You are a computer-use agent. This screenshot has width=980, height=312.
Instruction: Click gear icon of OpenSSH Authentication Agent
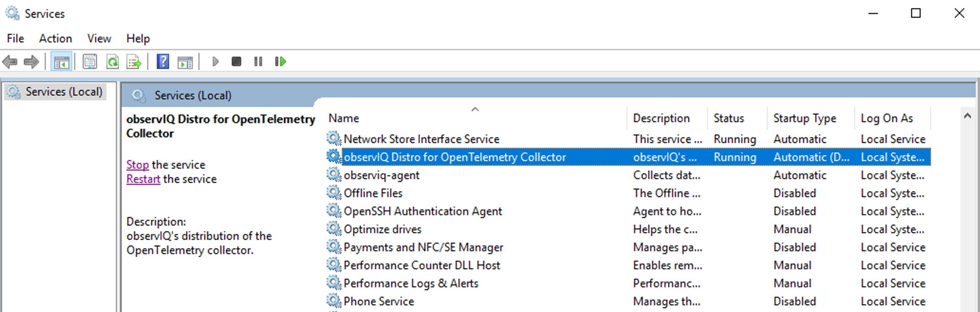coord(334,211)
